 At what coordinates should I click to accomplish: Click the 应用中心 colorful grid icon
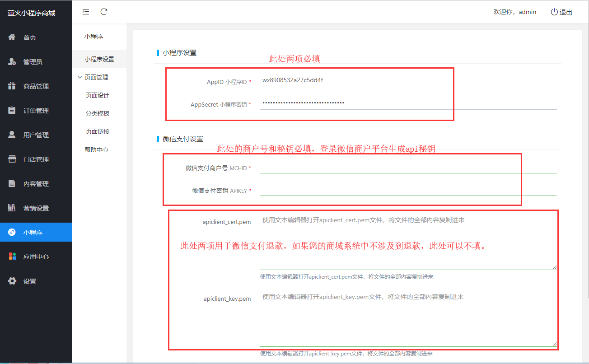12,257
